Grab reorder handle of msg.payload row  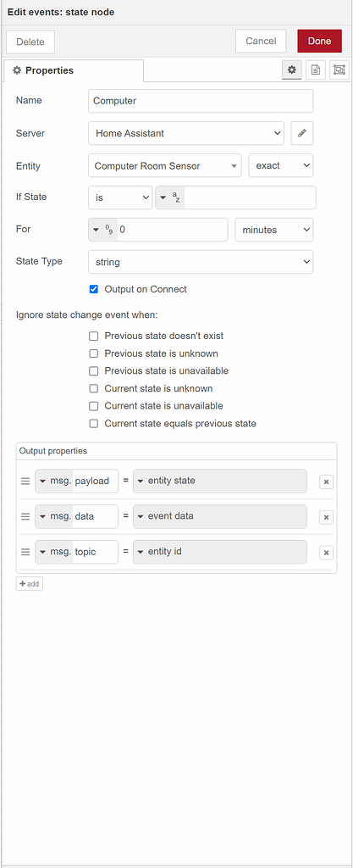pos(25,481)
